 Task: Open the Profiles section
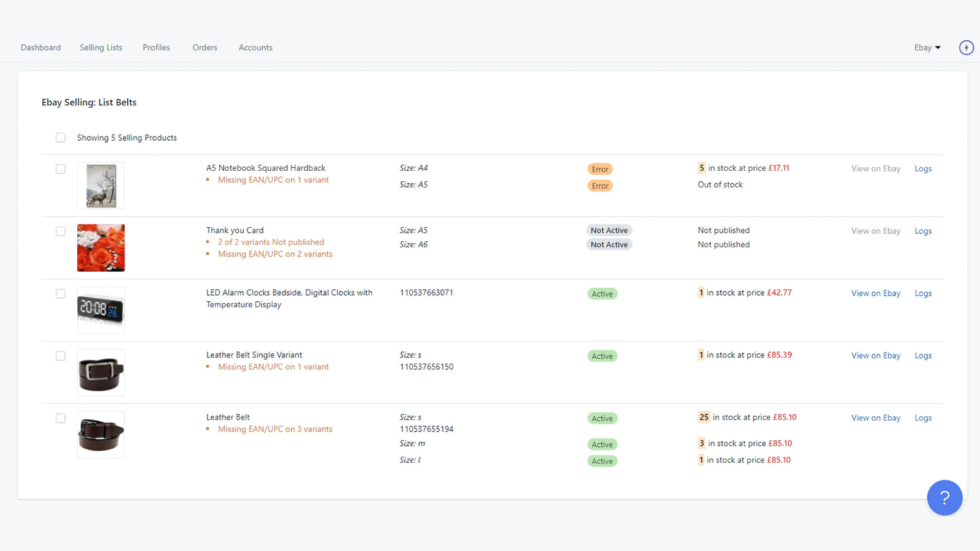click(x=156, y=48)
